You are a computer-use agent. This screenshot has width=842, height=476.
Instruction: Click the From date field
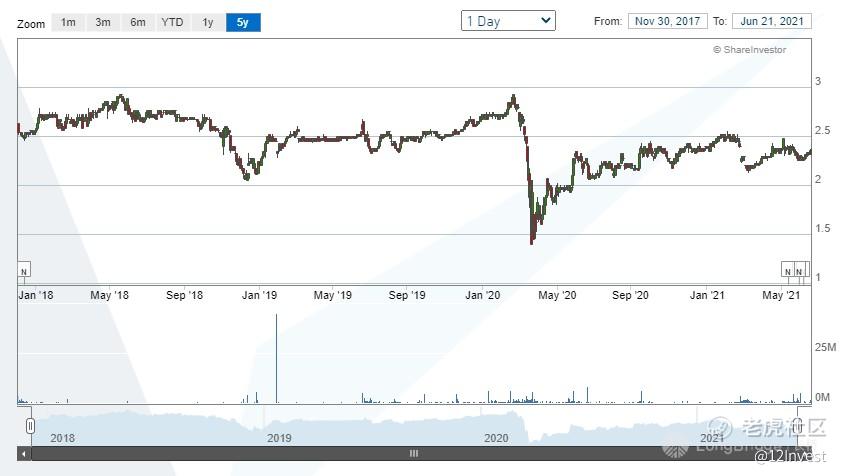click(x=667, y=21)
